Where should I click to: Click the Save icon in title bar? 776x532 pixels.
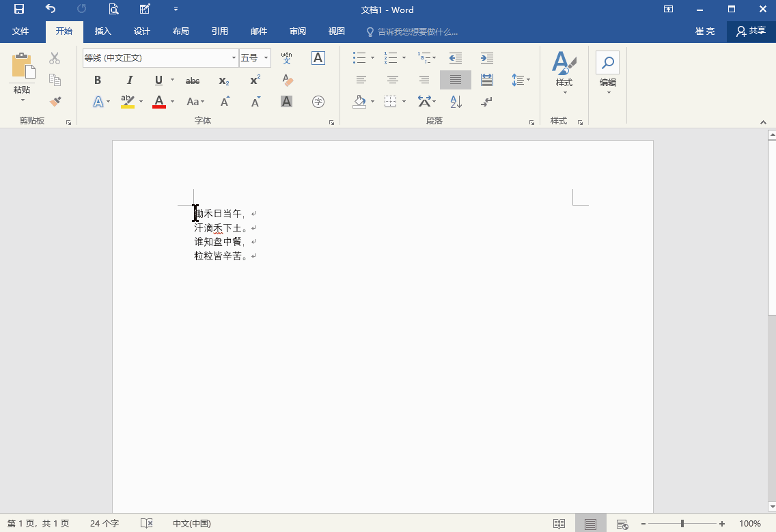(x=19, y=10)
